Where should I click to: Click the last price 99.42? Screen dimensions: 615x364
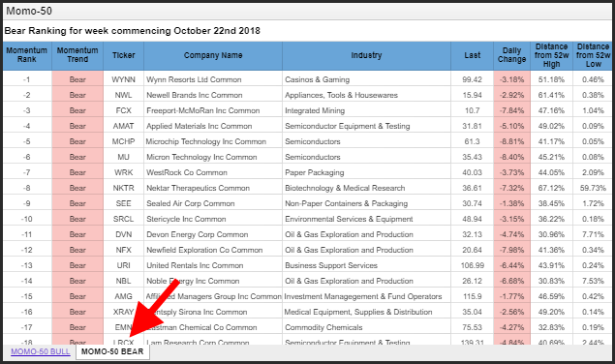[473, 79]
